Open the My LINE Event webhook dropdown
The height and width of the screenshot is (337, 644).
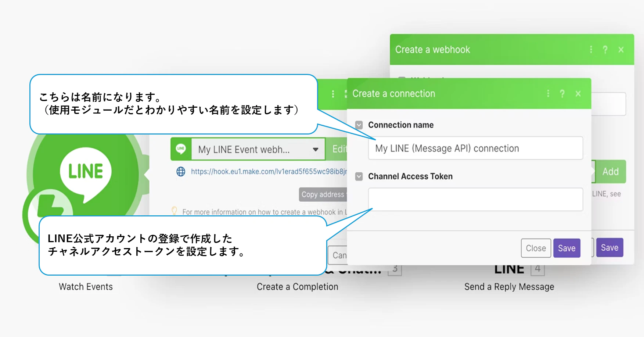click(258, 149)
